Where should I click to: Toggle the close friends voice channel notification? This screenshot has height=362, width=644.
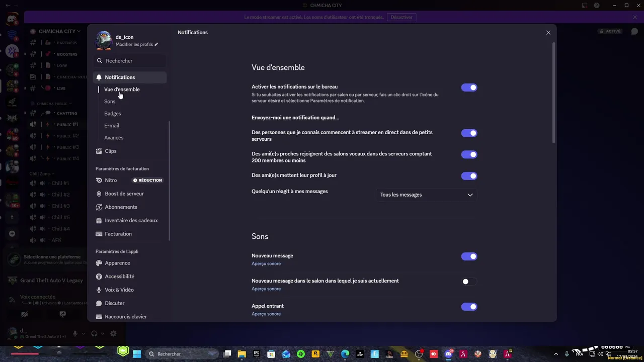pos(469,155)
